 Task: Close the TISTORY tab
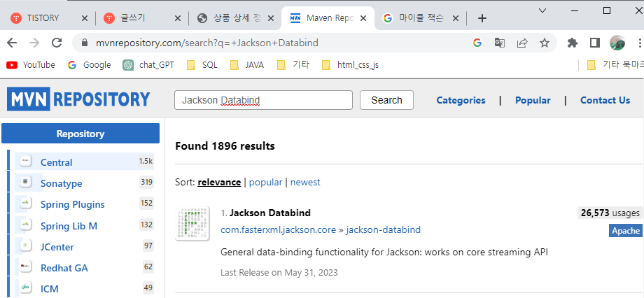[85, 18]
